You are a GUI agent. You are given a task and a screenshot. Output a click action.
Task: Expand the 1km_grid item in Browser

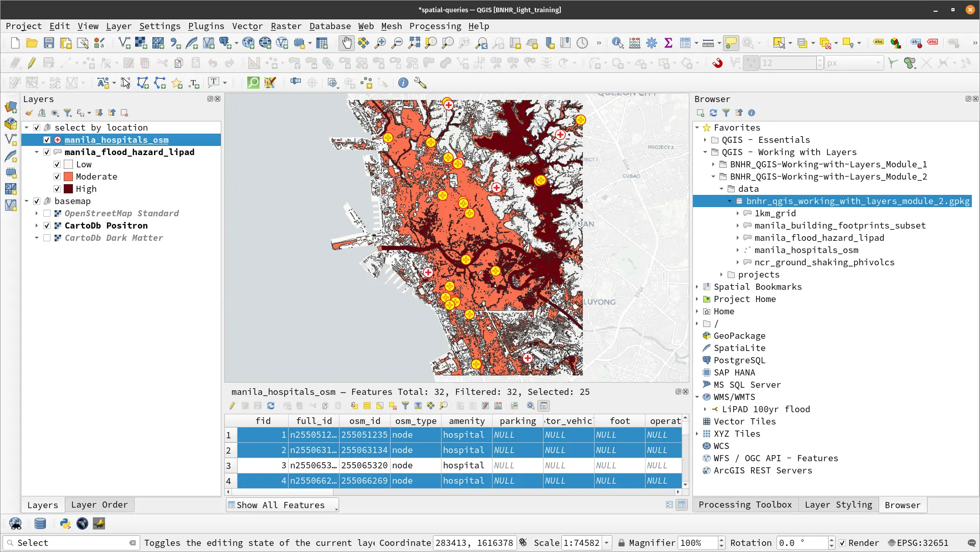point(738,213)
